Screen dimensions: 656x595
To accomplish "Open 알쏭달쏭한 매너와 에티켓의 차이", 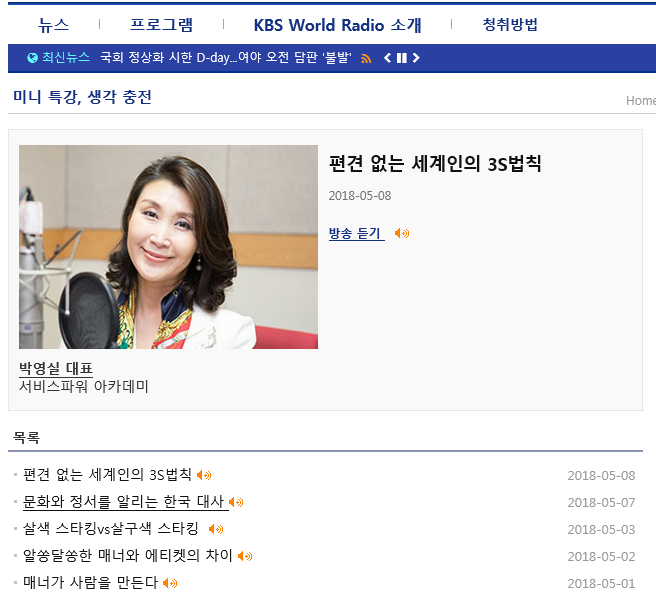I will pos(128,556).
